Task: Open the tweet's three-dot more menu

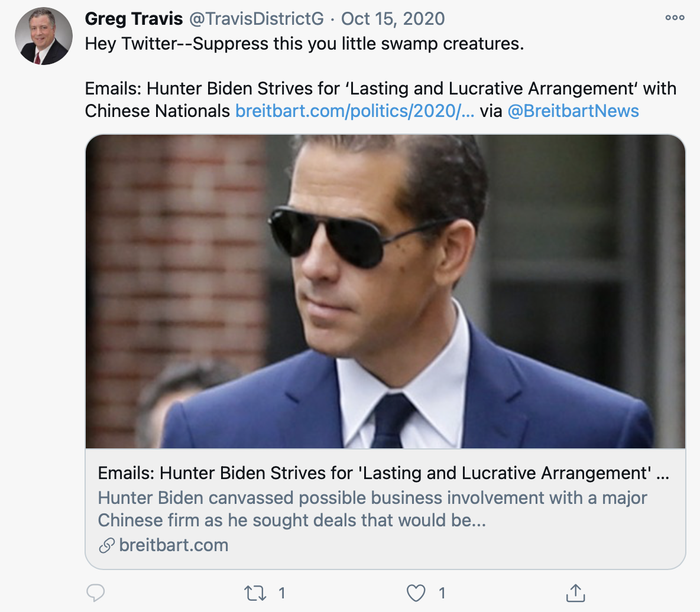Action: [675, 18]
